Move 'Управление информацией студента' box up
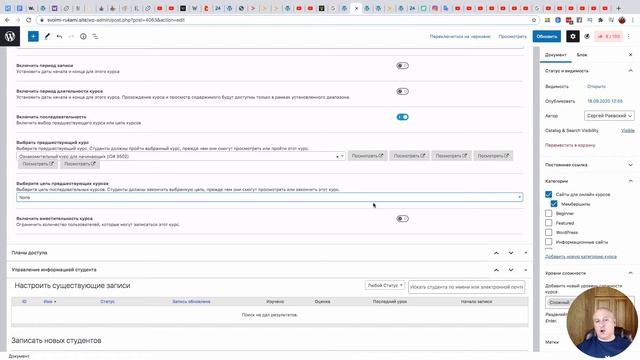Viewport: 640px width, 360px height. pos(496,270)
